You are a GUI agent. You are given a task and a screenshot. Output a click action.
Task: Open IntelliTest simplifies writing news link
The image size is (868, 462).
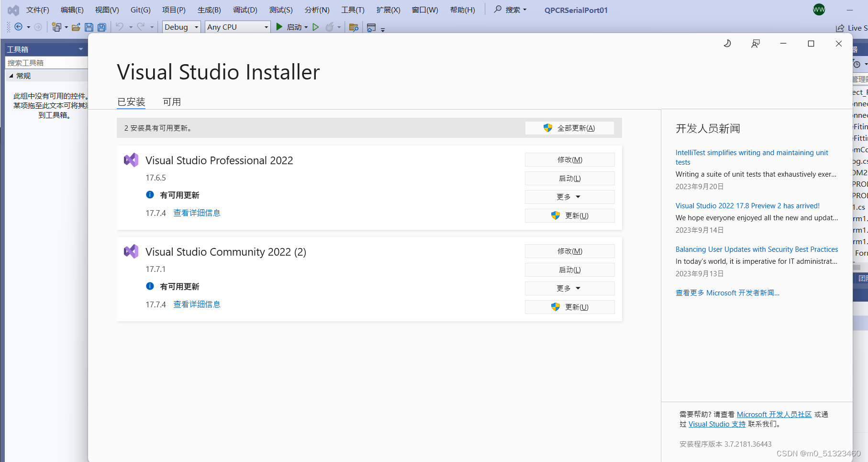pos(752,157)
